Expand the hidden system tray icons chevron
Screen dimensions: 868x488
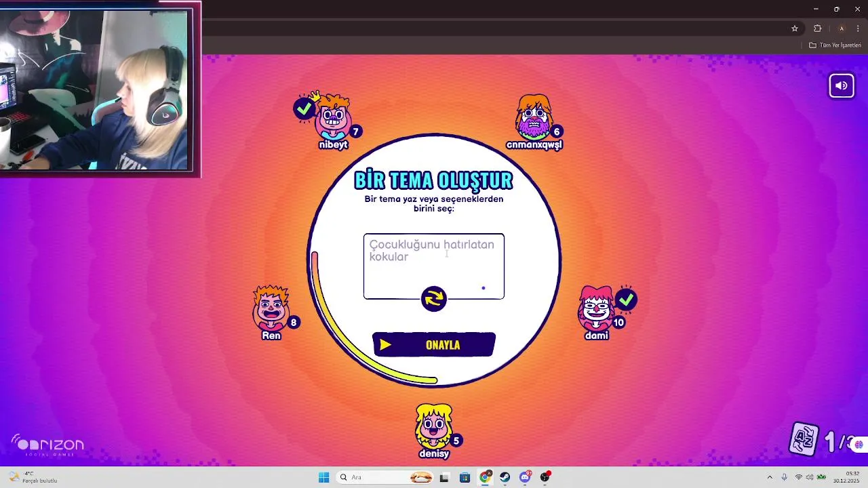(770, 477)
